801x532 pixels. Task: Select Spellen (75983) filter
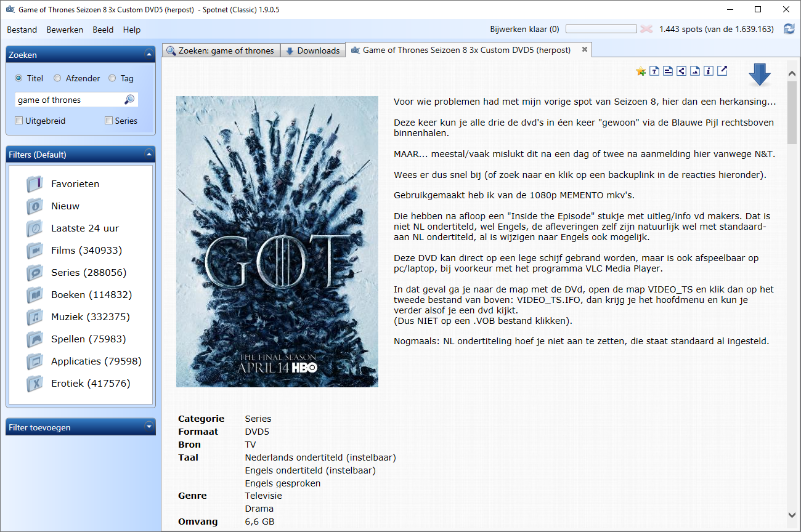(x=89, y=339)
